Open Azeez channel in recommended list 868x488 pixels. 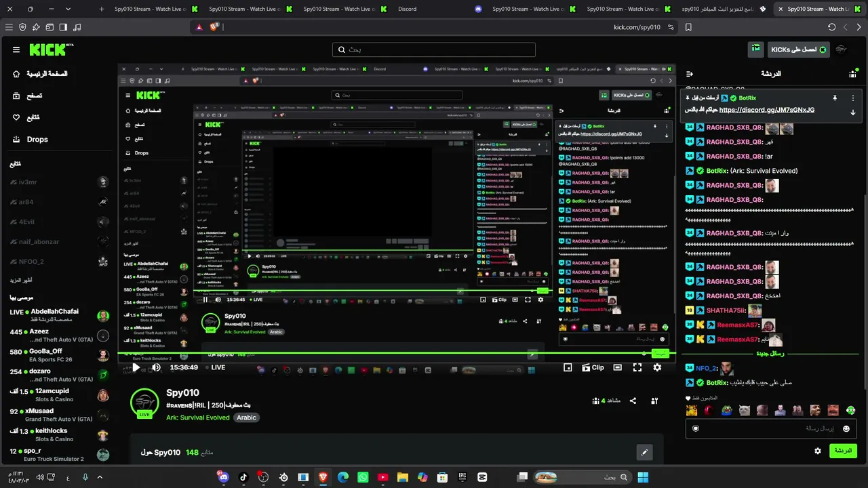[x=60, y=335]
